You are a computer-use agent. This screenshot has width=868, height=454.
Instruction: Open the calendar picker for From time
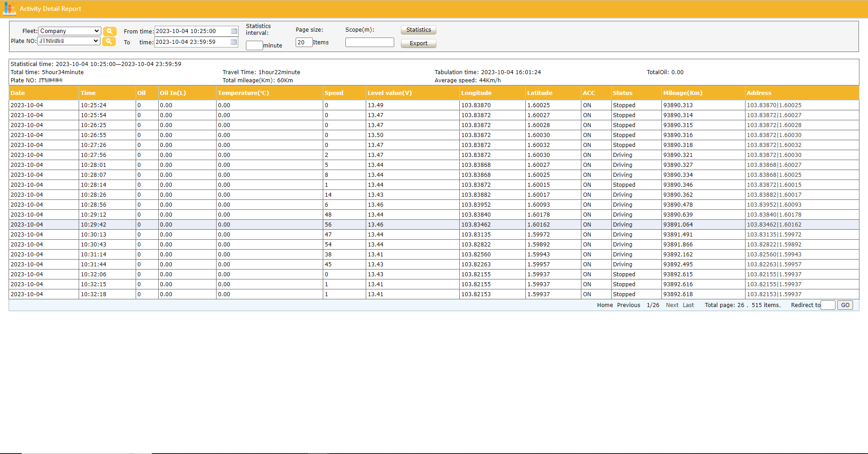(234, 31)
